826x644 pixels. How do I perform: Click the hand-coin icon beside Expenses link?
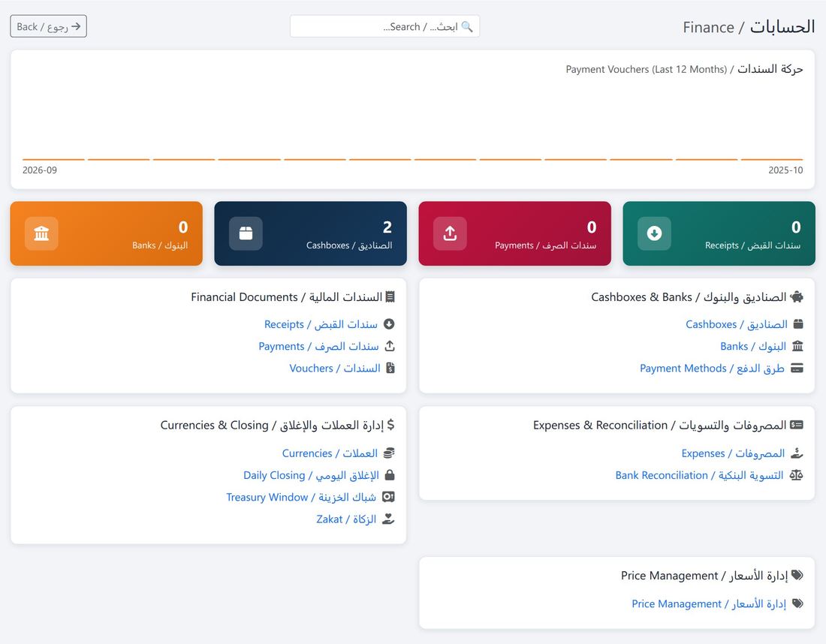pos(797,453)
